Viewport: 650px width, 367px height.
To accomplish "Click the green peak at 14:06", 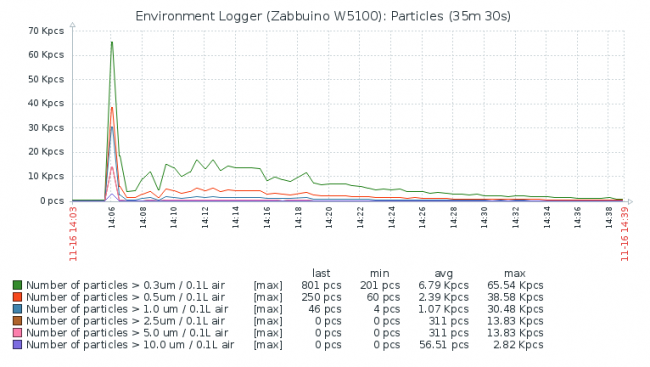I will [x=112, y=42].
